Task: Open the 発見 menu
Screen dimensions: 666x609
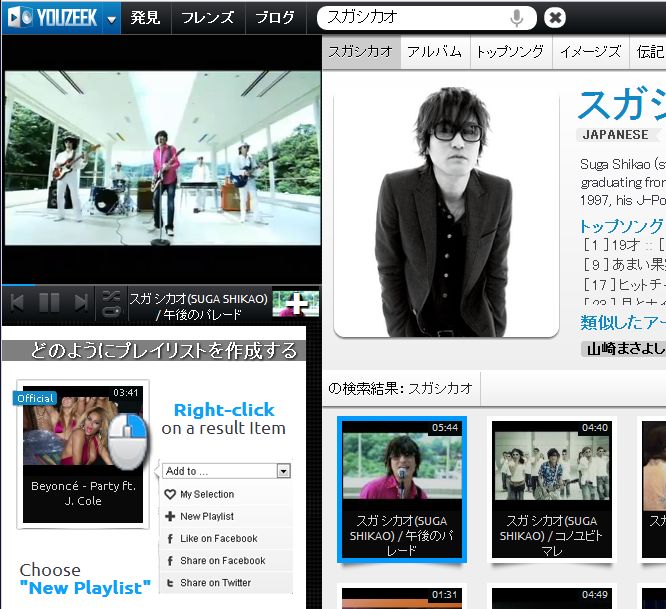Action: point(146,18)
